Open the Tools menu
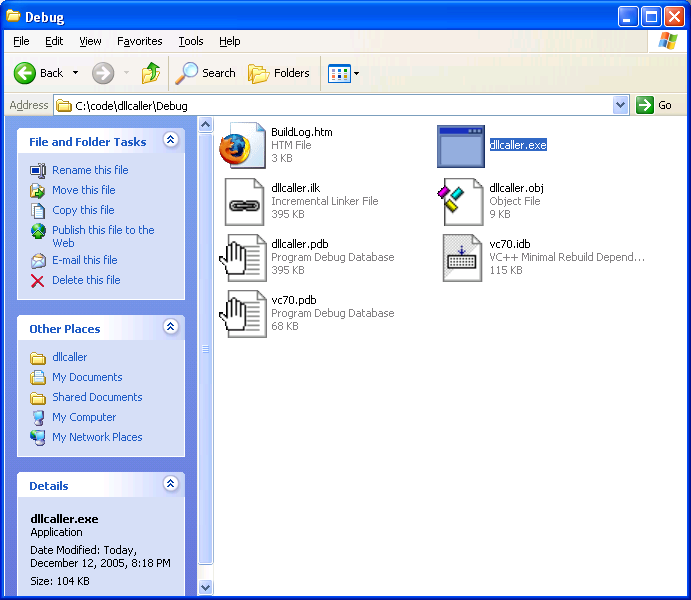Viewport: 691px width, 600px height. click(191, 41)
